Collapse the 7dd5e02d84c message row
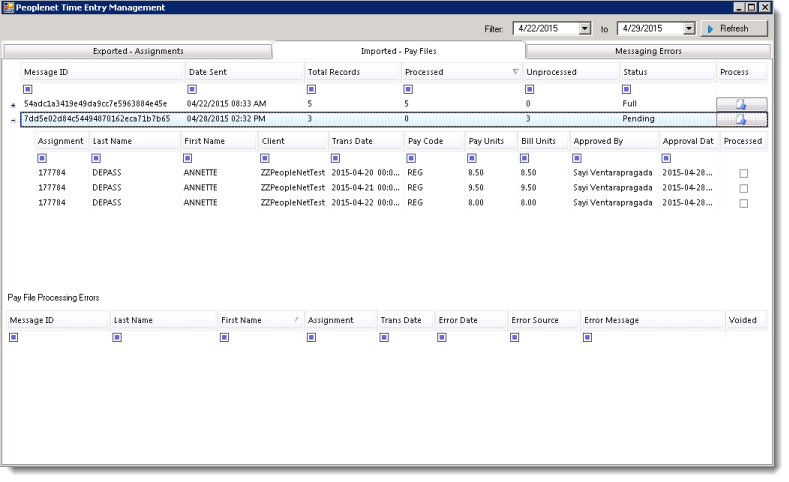This screenshot has width=789, height=482. 13,120
